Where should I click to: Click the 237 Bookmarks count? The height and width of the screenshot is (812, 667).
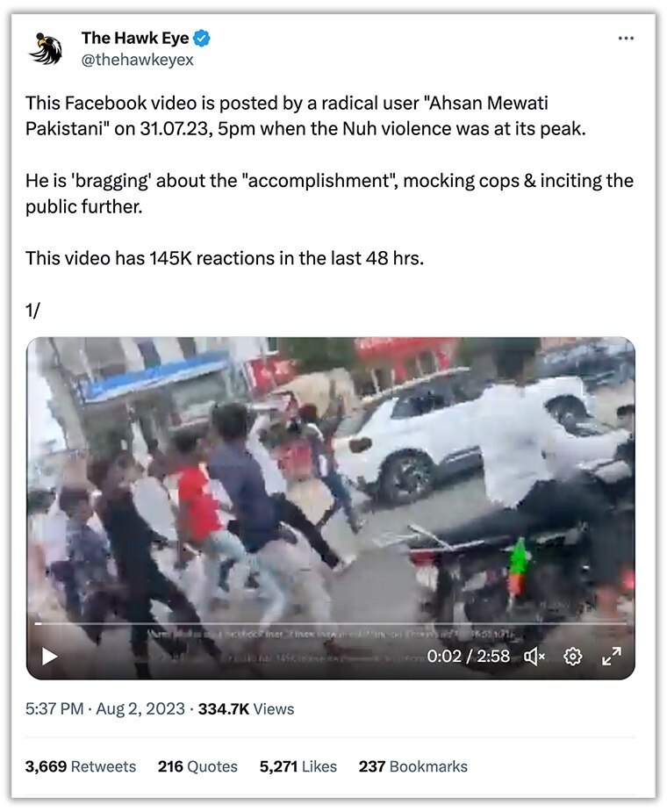coord(413,766)
